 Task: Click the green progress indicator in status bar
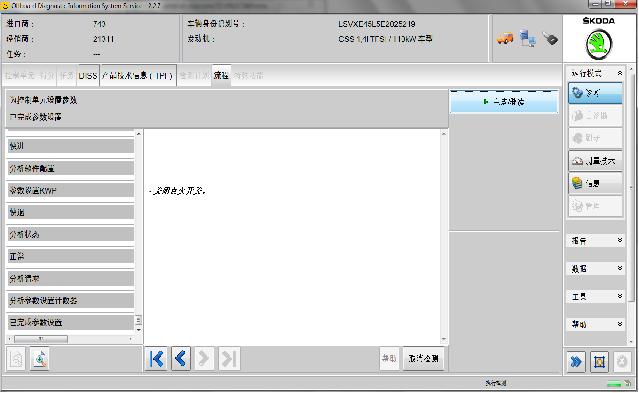click(x=615, y=384)
